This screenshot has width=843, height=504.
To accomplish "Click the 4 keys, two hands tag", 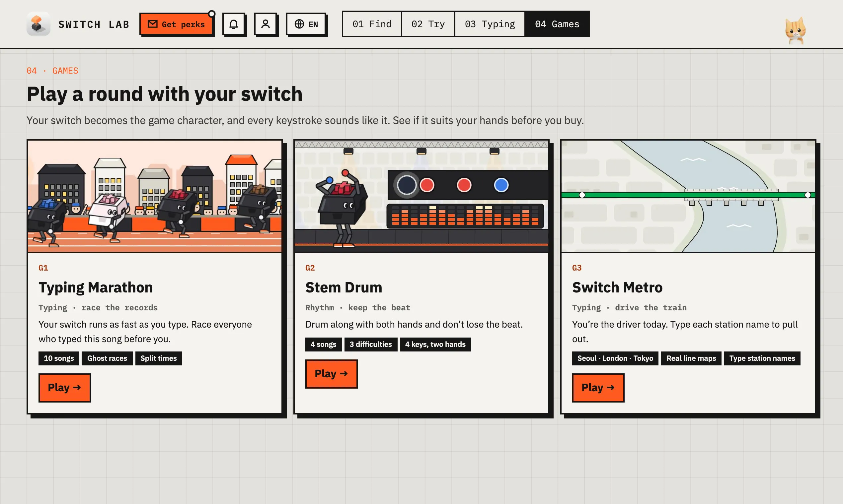I will (x=435, y=345).
